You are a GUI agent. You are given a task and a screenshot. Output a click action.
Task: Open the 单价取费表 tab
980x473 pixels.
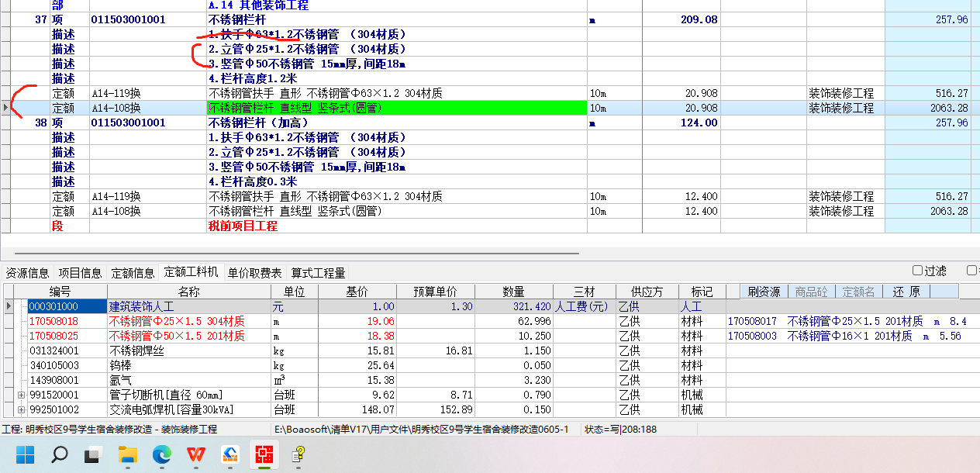point(255,273)
